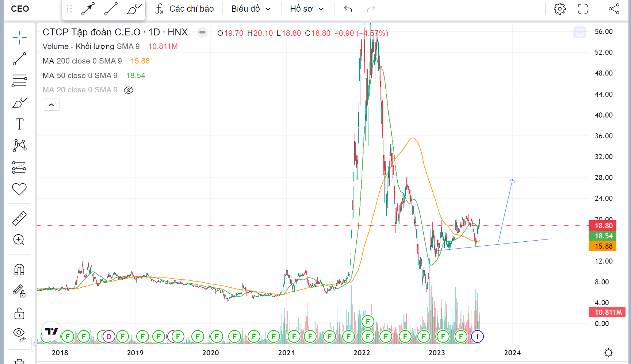The width and height of the screenshot is (631, 364).
Task: Click the TradingView logo
Action: pyautogui.click(x=51, y=331)
